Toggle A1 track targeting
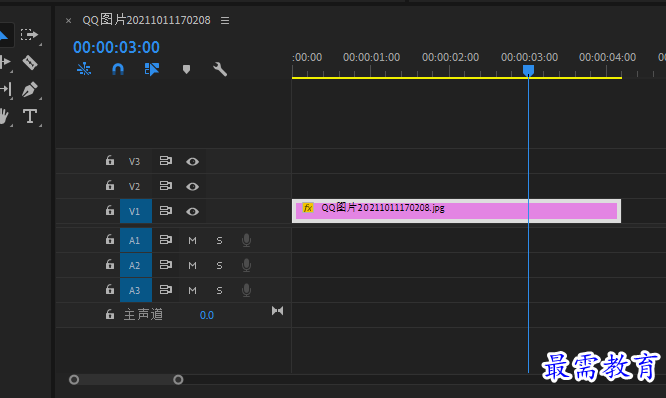Image resolution: width=666 pixels, height=398 pixels. (136, 240)
